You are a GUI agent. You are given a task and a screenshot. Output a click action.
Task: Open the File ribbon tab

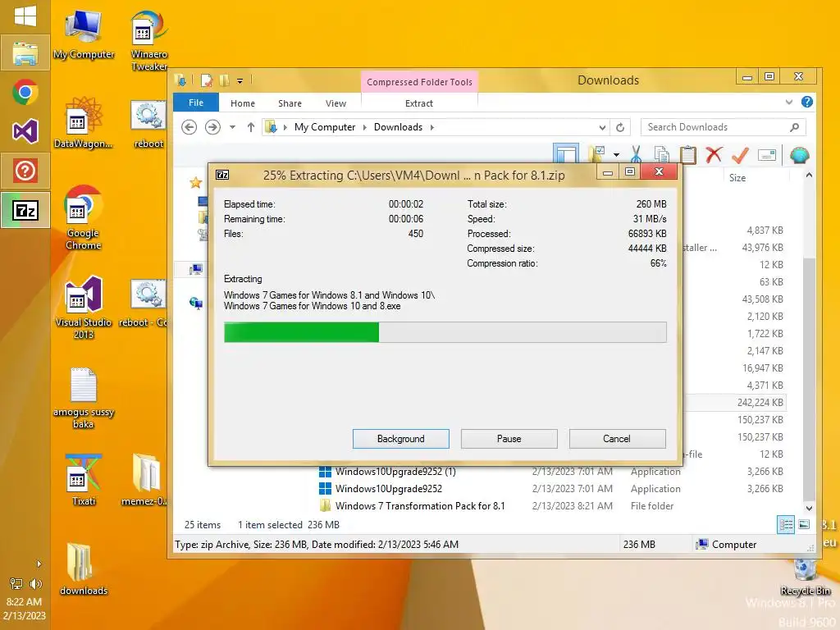[195, 103]
